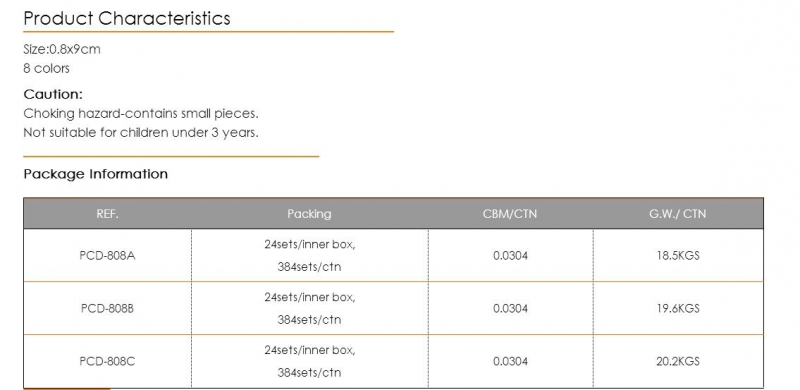Click the 20.2KGS weight cell
This screenshot has height=390, width=800.
pyautogui.click(x=678, y=361)
